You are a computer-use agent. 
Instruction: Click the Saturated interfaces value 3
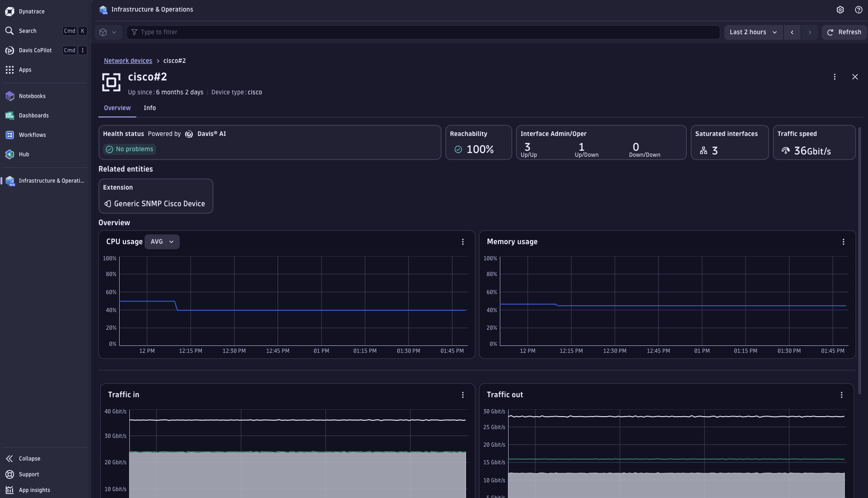(x=715, y=151)
